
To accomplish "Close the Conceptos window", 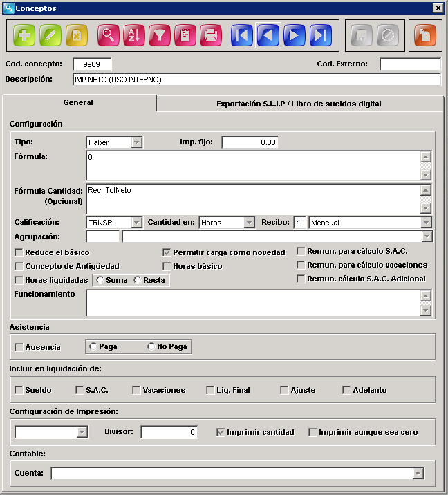I will point(438,8).
